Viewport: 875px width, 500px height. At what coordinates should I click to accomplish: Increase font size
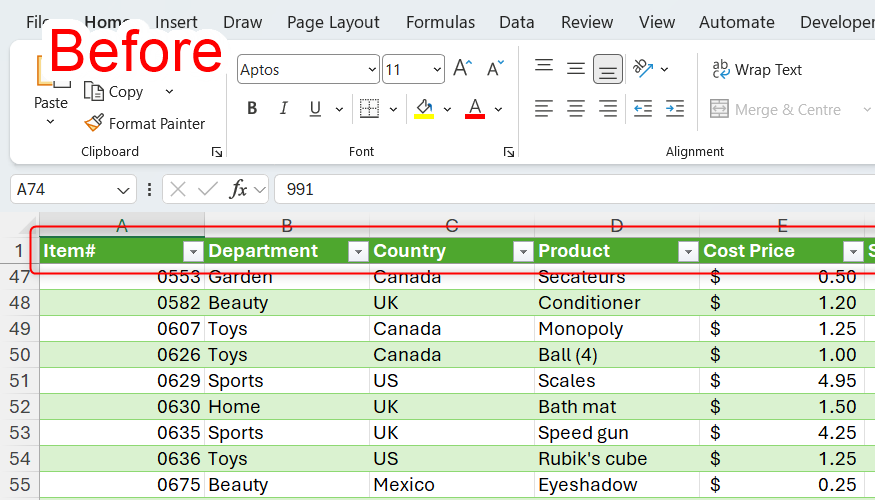(x=463, y=69)
